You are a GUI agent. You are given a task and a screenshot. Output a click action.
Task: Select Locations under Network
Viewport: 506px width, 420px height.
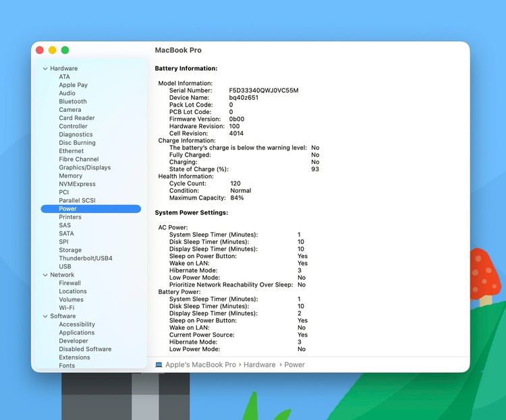[x=73, y=291]
